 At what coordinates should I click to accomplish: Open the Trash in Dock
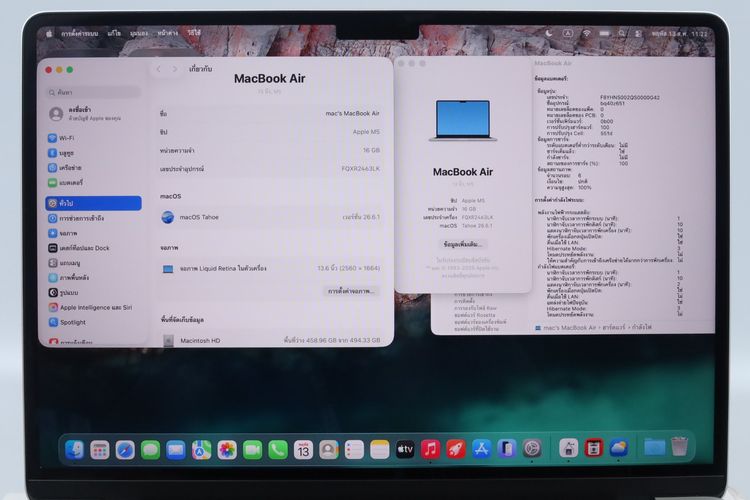point(679,446)
